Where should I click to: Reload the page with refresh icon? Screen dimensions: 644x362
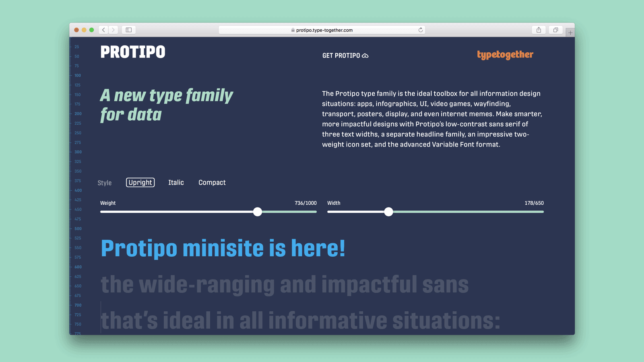click(421, 30)
